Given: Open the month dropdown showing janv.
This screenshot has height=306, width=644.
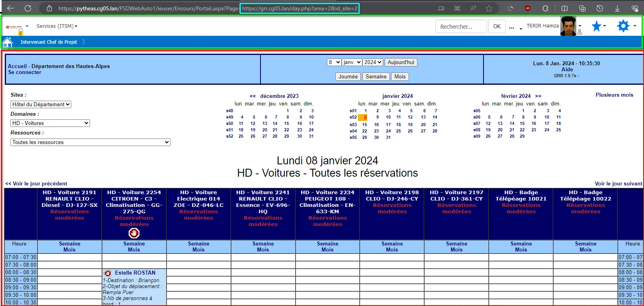Looking at the screenshot, I should (352, 62).
